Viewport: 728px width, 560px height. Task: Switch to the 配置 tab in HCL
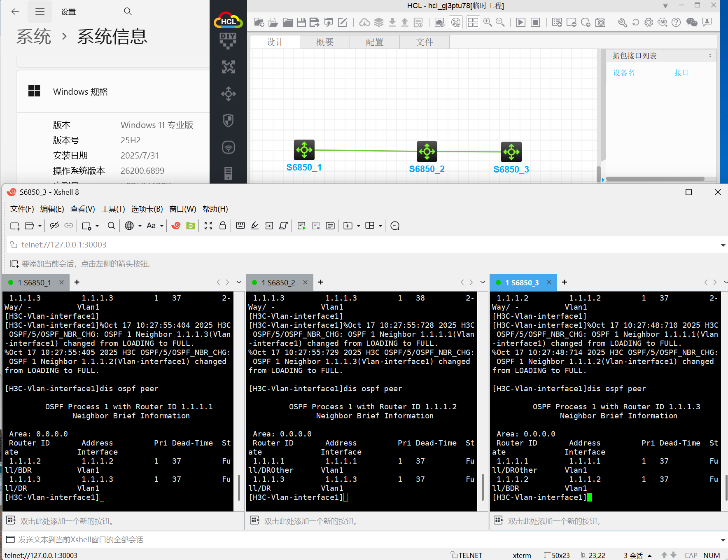click(x=374, y=42)
